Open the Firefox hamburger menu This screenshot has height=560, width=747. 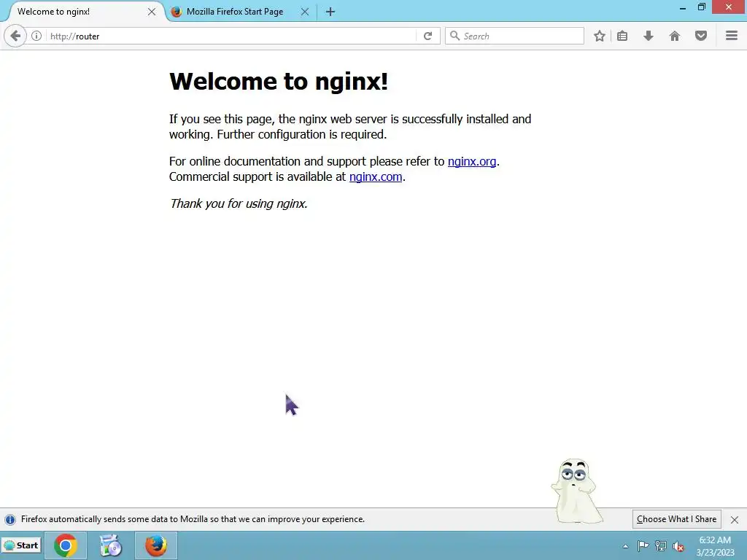732,36
